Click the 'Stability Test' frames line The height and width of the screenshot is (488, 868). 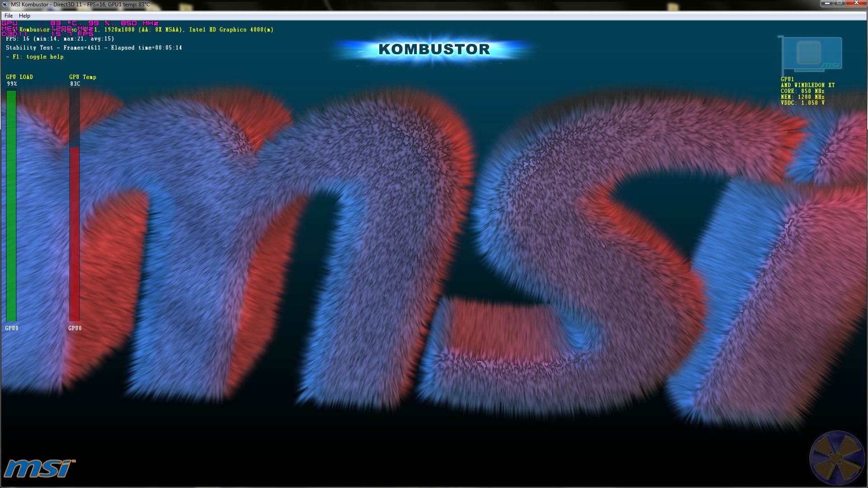tap(94, 48)
